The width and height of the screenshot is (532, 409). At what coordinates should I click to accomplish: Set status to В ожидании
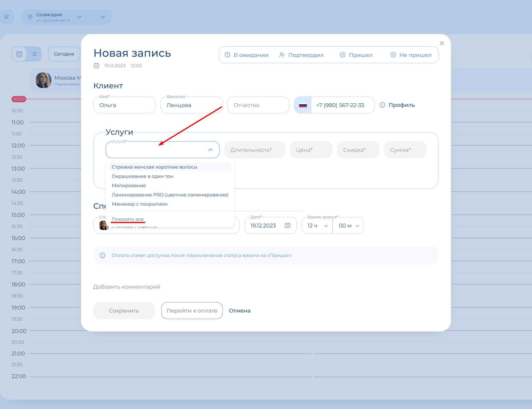coord(246,55)
